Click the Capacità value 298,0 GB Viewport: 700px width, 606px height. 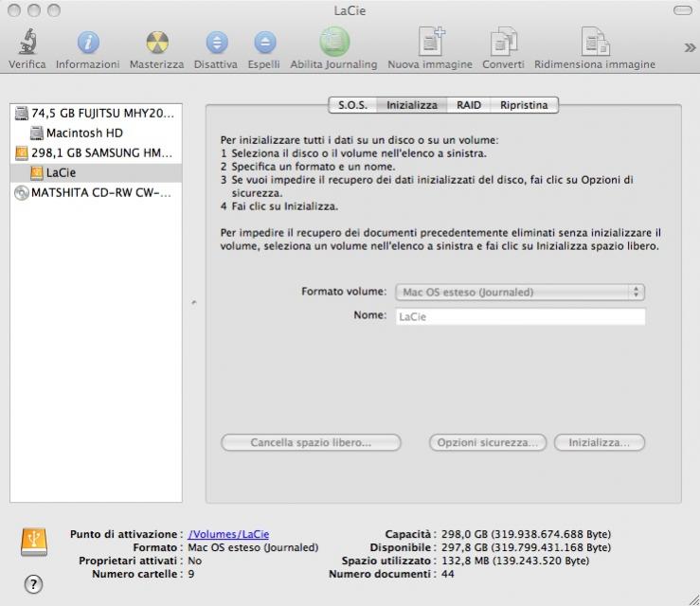click(x=526, y=534)
